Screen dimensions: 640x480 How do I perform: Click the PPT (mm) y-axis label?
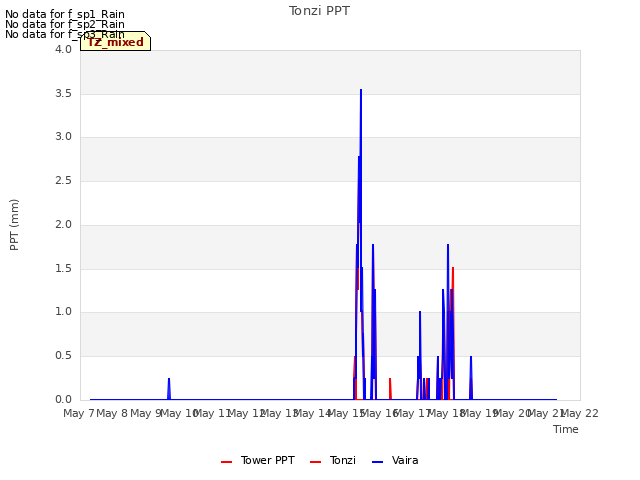pyautogui.click(x=14, y=225)
